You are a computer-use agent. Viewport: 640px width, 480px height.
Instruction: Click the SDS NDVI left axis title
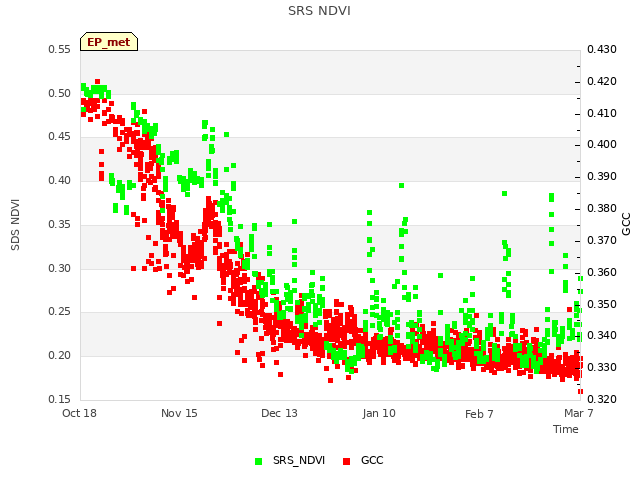click(15, 224)
